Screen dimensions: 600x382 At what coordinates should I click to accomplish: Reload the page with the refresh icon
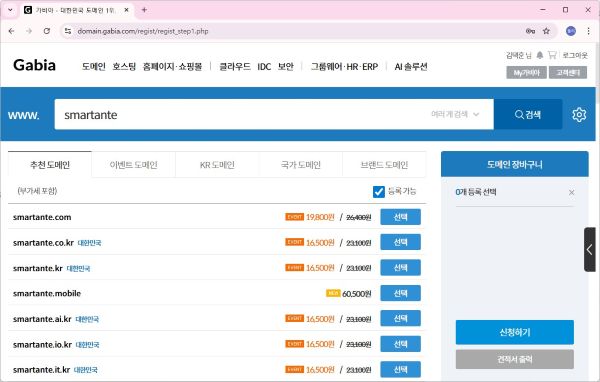pyautogui.click(x=47, y=31)
